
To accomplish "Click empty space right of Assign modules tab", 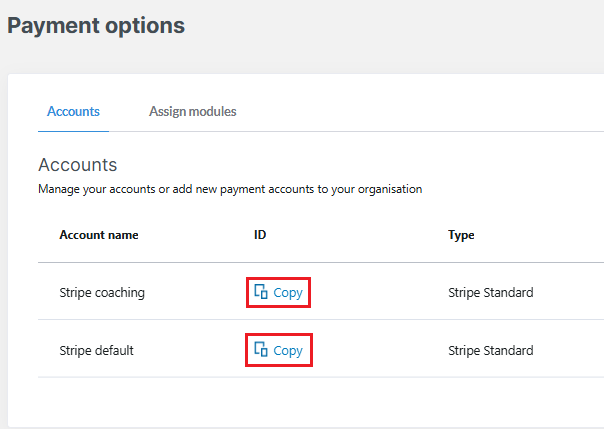I will [x=420, y=112].
